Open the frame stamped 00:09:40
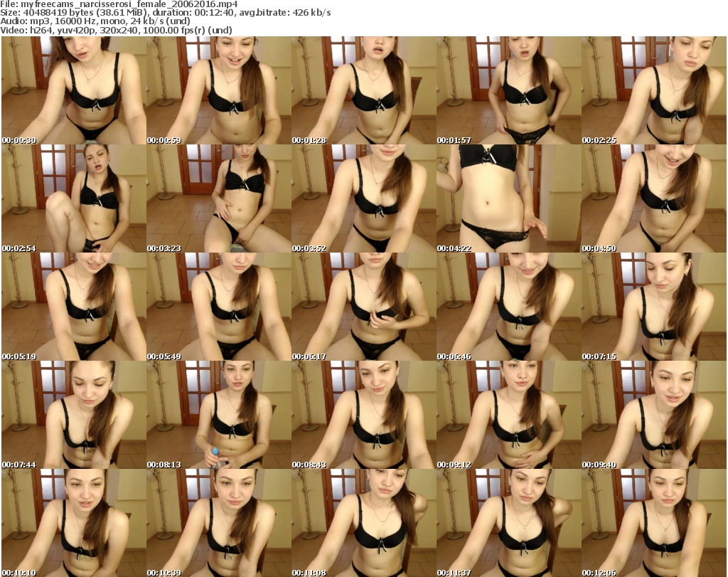 (654, 415)
